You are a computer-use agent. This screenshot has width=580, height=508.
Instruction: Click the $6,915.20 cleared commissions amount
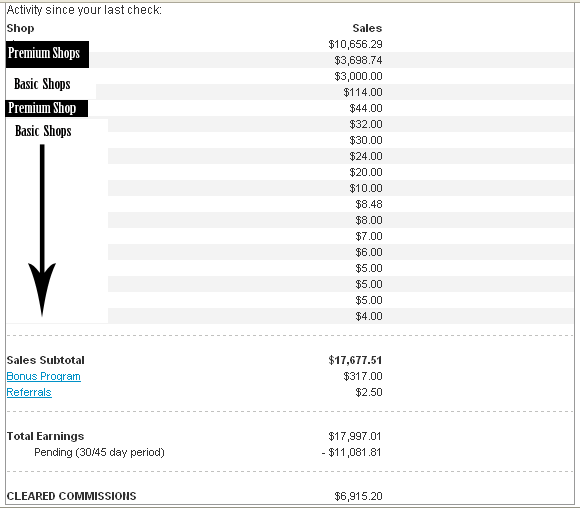(358, 496)
